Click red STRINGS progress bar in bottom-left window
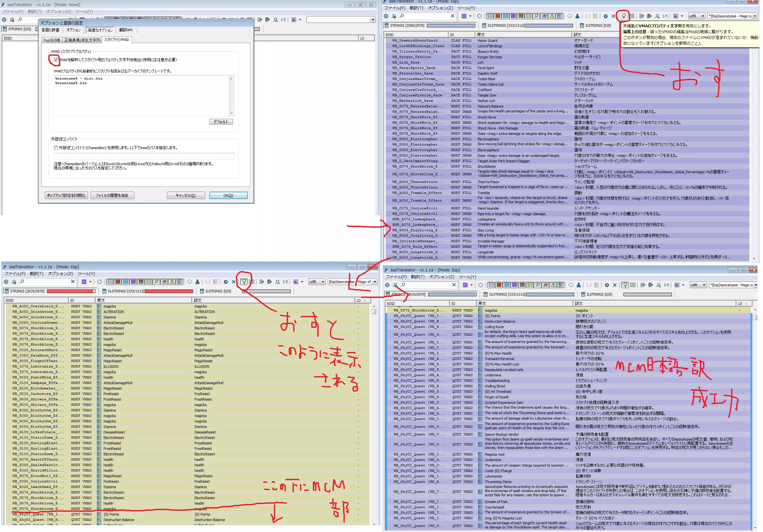 [71, 291]
